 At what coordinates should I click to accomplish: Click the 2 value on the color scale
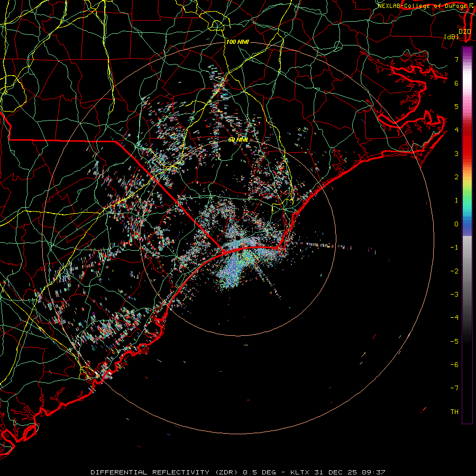coord(456,177)
